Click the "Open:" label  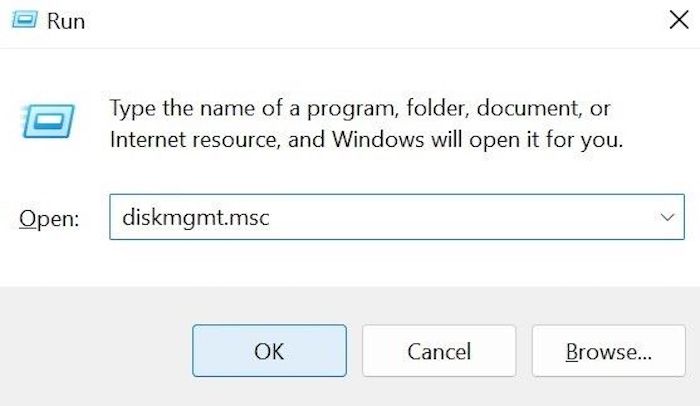tap(49, 218)
